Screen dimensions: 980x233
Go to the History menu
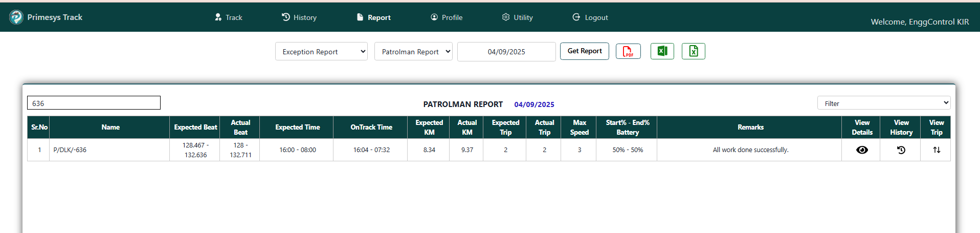[299, 17]
